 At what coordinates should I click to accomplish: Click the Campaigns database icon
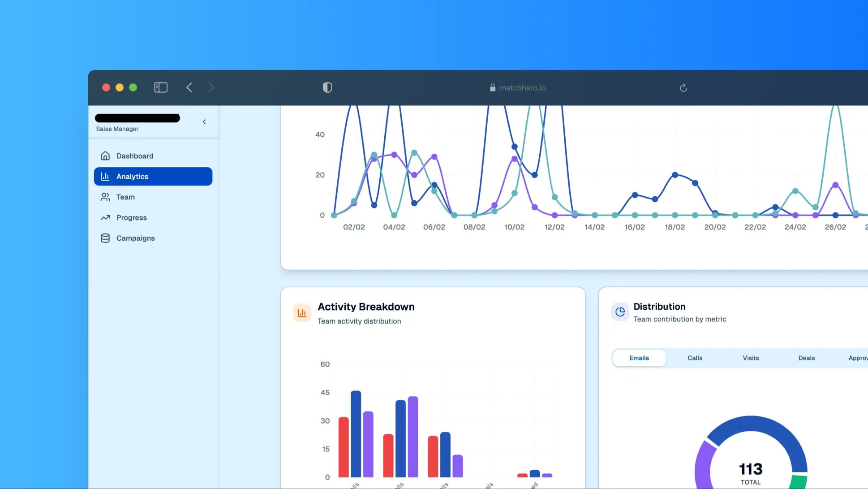click(x=105, y=238)
